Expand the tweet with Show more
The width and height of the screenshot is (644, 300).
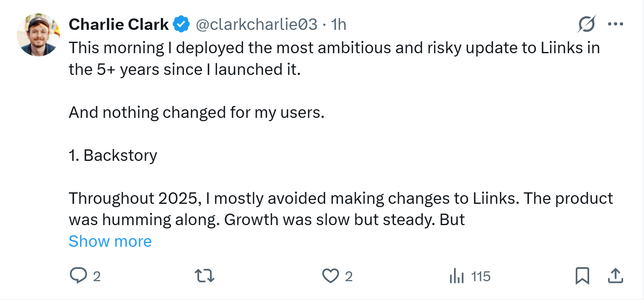coord(110,241)
